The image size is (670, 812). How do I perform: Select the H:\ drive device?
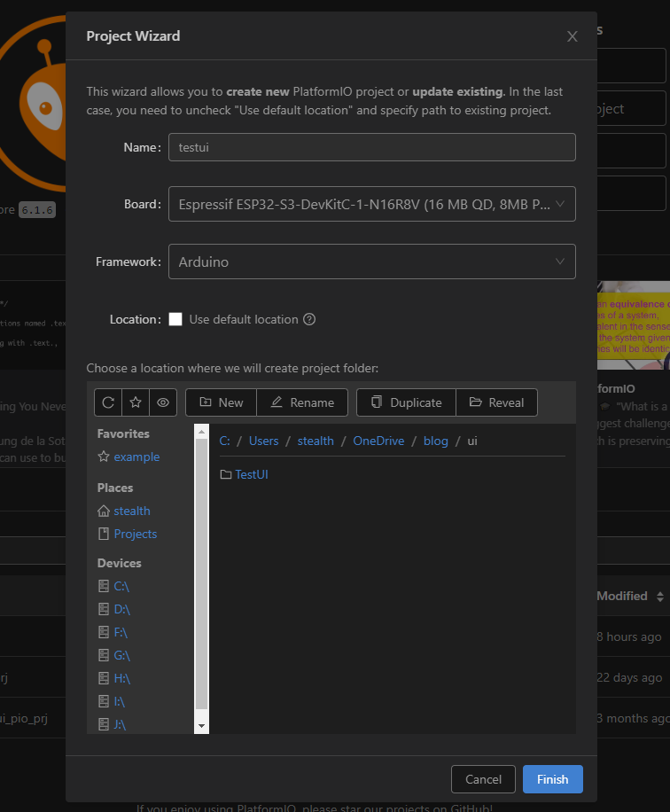tap(121, 678)
